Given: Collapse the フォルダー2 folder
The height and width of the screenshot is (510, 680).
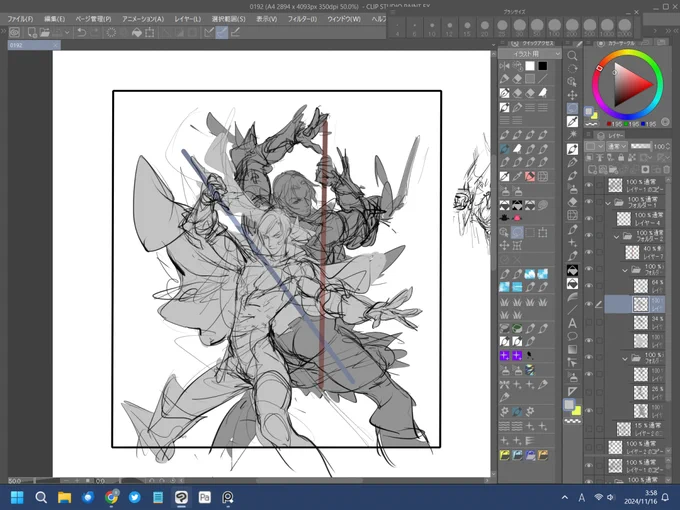Looking at the screenshot, I should (x=617, y=237).
